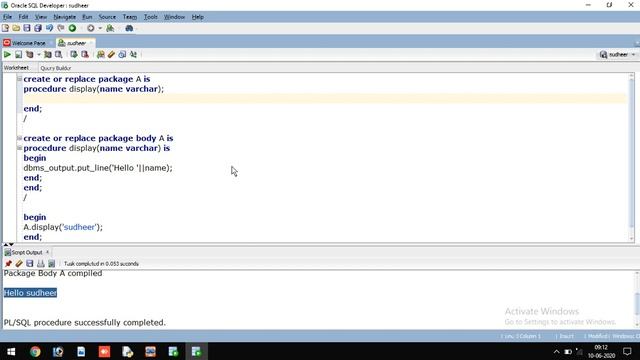This screenshot has width=640, height=360.
Task: Collapse the 'procedure display' body block
Action: point(19,148)
